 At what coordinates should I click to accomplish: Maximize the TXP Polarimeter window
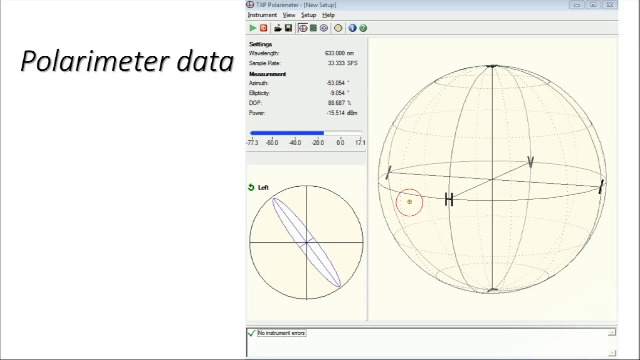pos(593,5)
